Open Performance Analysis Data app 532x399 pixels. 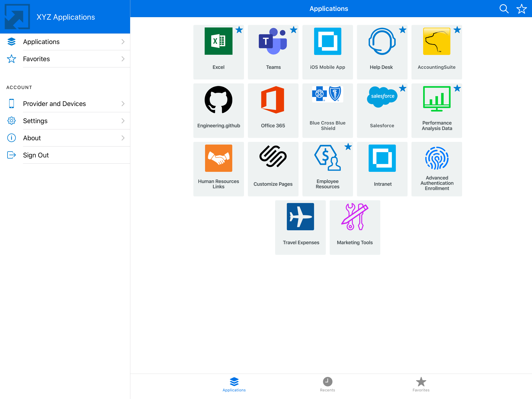(x=437, y=110)
